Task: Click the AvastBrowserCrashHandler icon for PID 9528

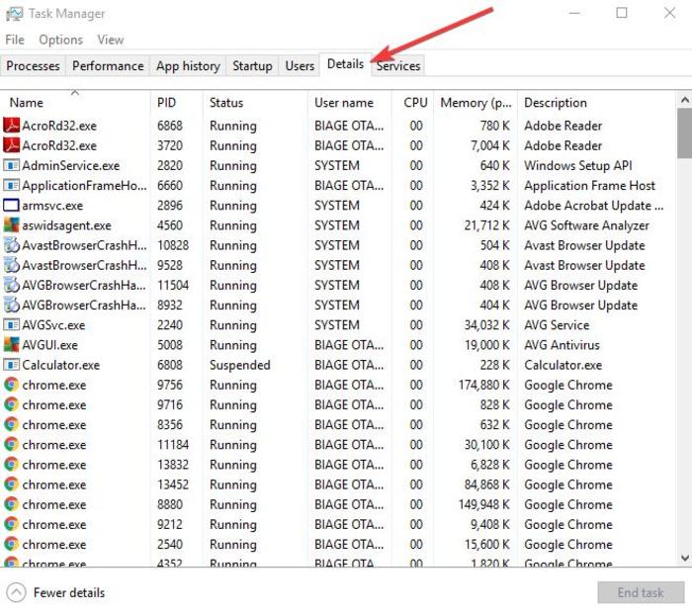Action: 12,265
